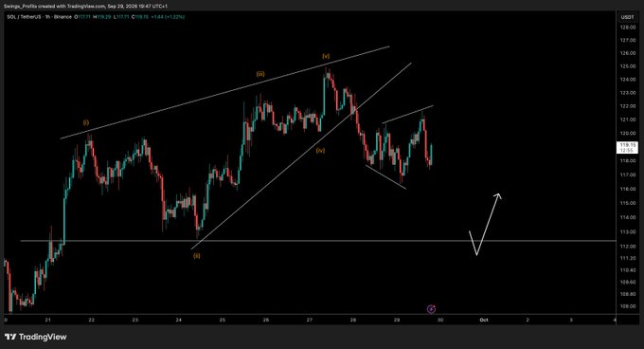Screen dimensions: 644x349
Task: Click the 125.00 price axis label
Action: click(x=628, y=66)
